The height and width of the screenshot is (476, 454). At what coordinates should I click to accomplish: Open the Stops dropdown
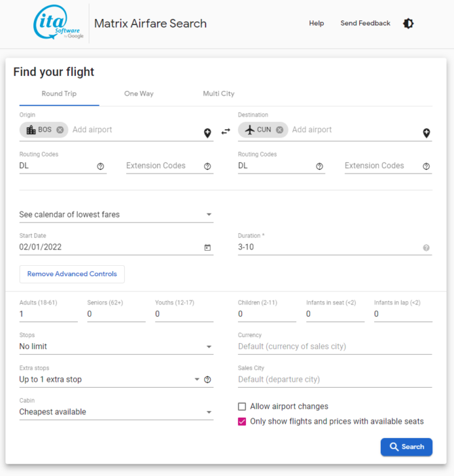coord(116,346)
